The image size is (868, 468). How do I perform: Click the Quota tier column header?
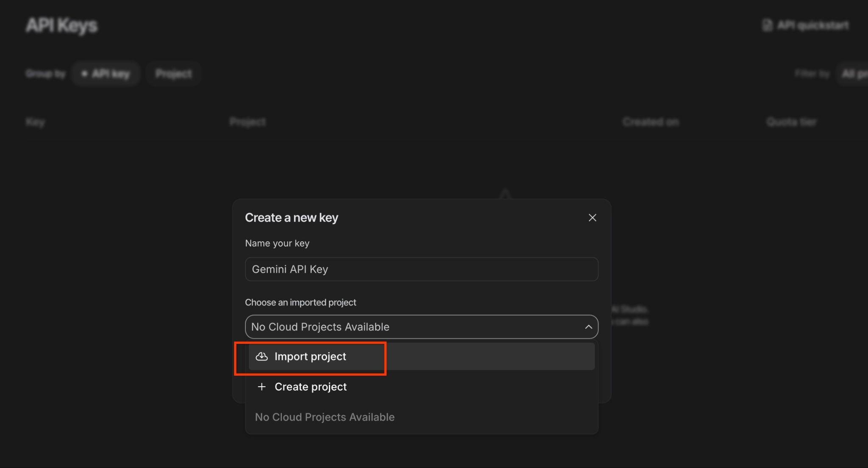pos(791,122)
